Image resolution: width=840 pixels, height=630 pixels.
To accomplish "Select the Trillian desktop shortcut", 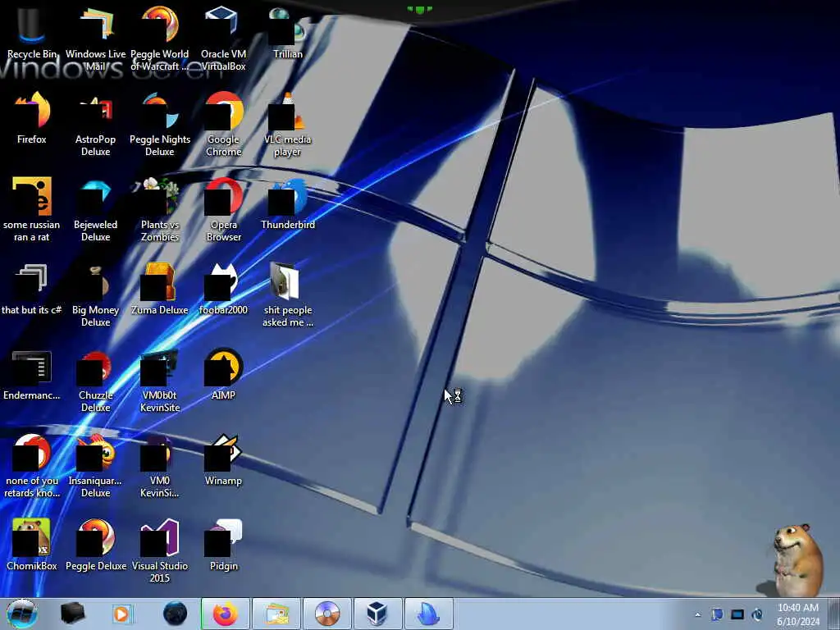I will [x=288, y=33].
